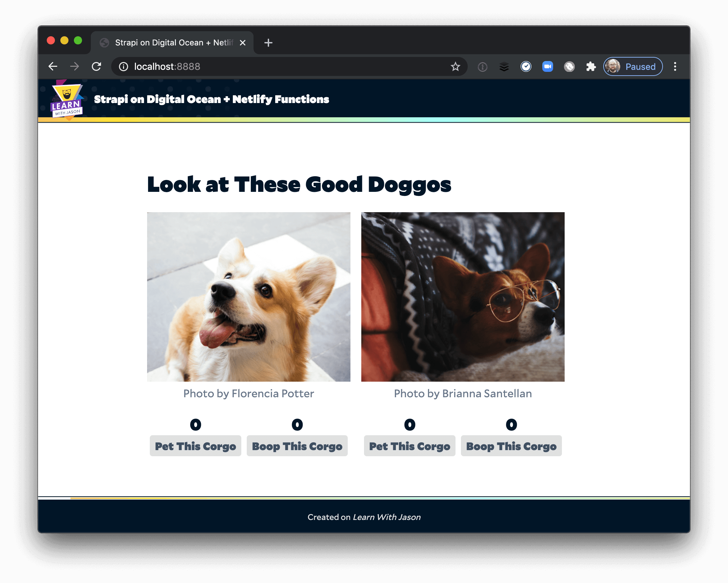Viewport: 728px width, 583px height.
Task: Click Pet This Corgo under Brianna Santellan's photo
Action: pos(410,446)
